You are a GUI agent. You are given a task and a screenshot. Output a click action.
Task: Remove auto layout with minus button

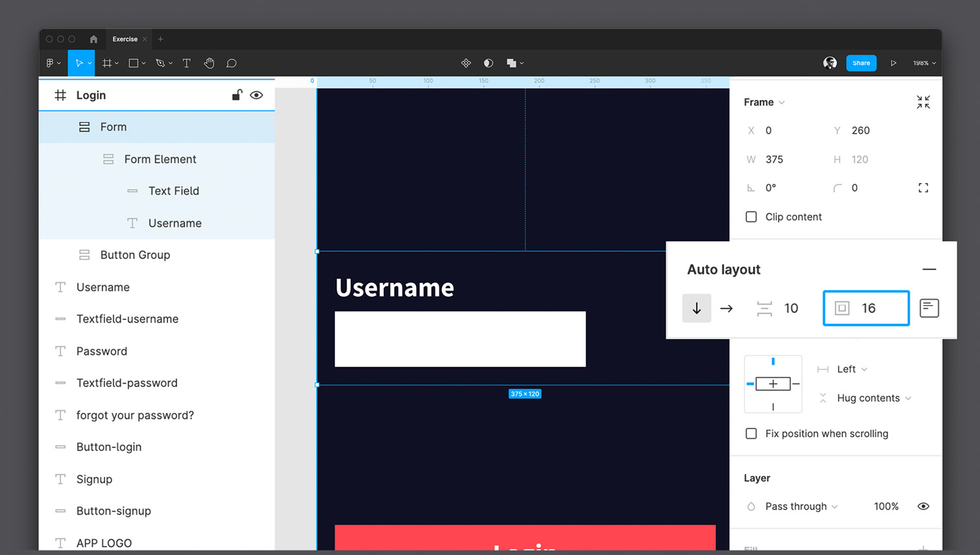(x=929, y=269)
